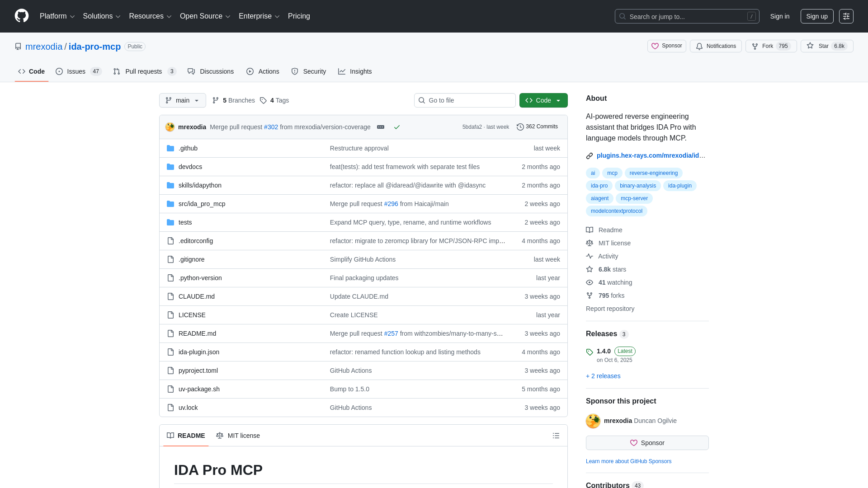
Task: Open repository Activity via the pulse icon
Action: pos(590,256)
